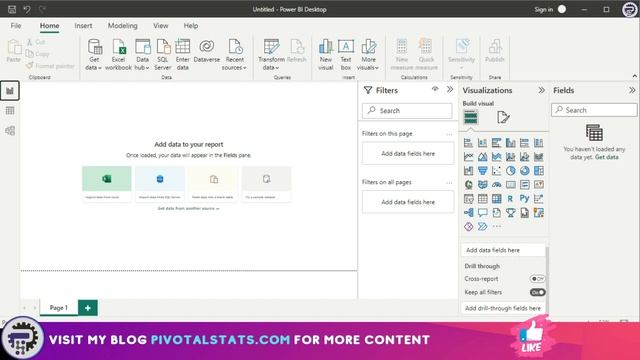Pick the Area chart visual
The height and width of the screenshot is (360, 640).
[482, 157]
